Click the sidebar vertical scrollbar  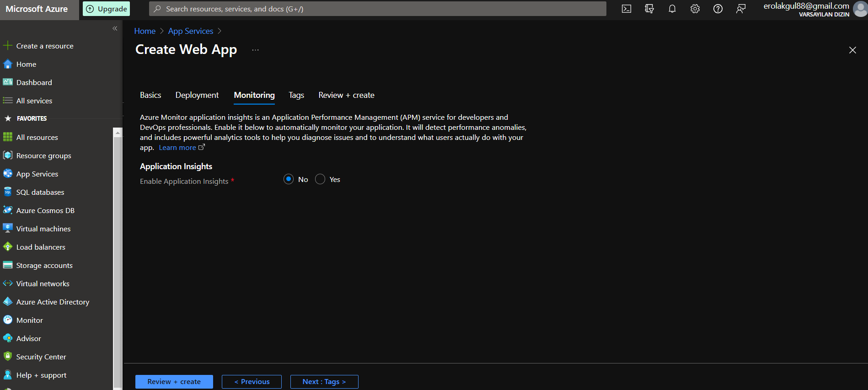pos(118,256)
